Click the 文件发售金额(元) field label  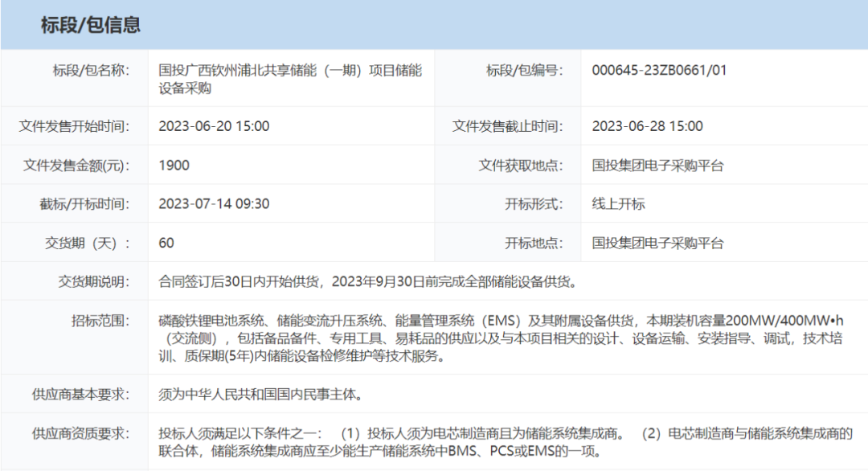(x=76, y=166)
